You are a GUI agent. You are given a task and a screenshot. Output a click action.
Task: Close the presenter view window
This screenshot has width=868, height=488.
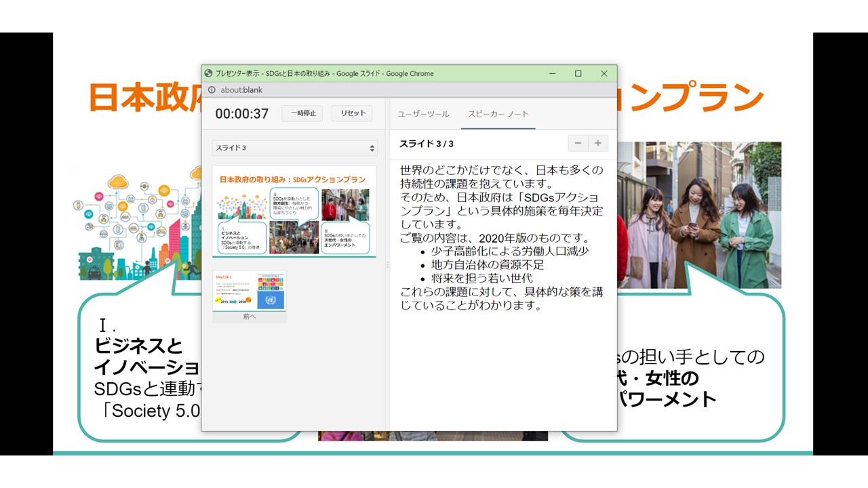[604, 74]
